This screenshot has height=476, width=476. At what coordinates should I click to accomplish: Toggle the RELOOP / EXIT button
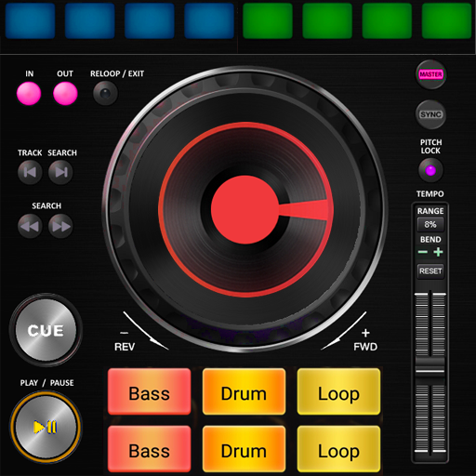coord(105,93)
